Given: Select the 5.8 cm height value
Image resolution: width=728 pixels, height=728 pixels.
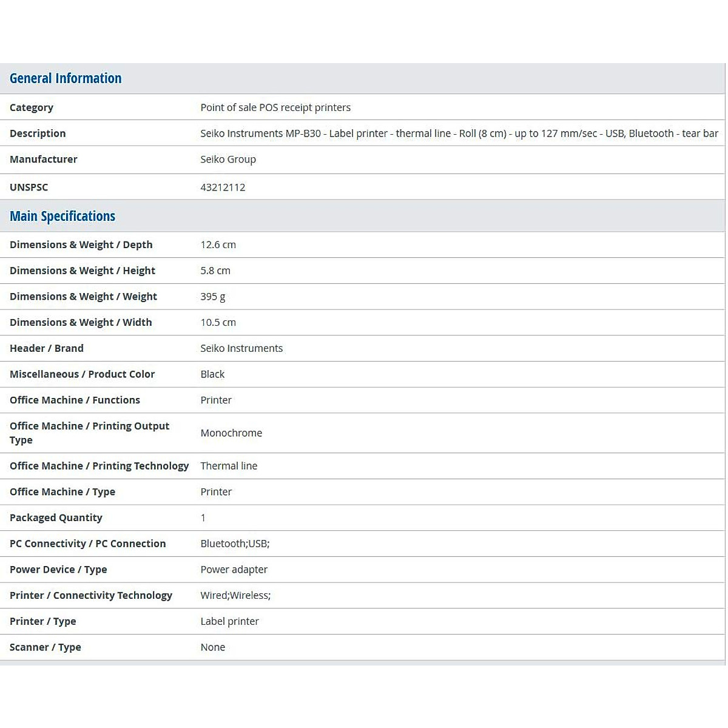Looking at the screenshot, I should pyautogui.click(x=215, y=271).
